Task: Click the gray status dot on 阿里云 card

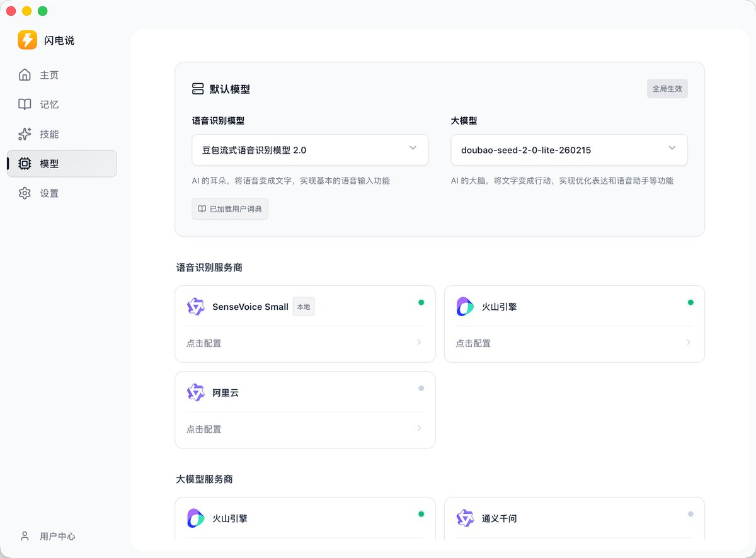Action: tap(421, 388)
